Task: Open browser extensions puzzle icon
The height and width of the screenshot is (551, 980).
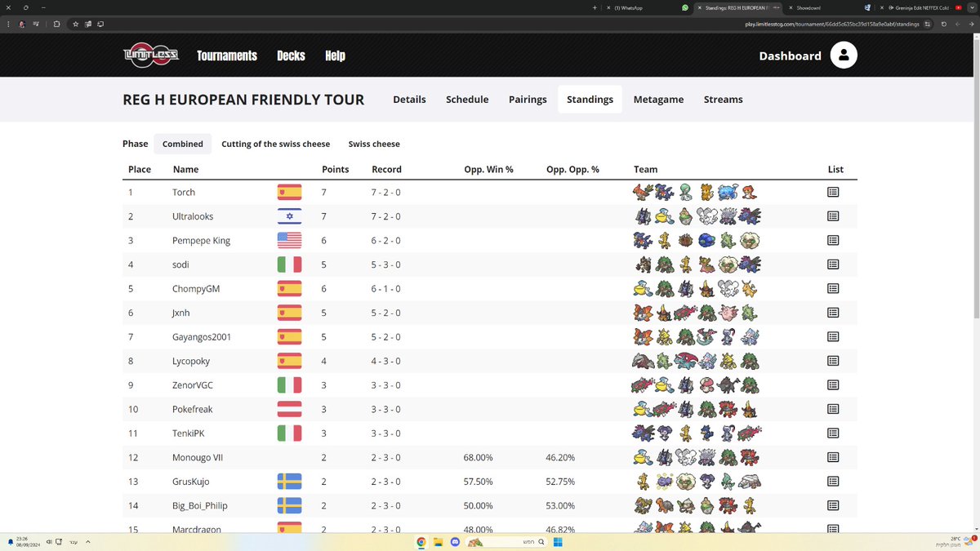Action: 57,24
